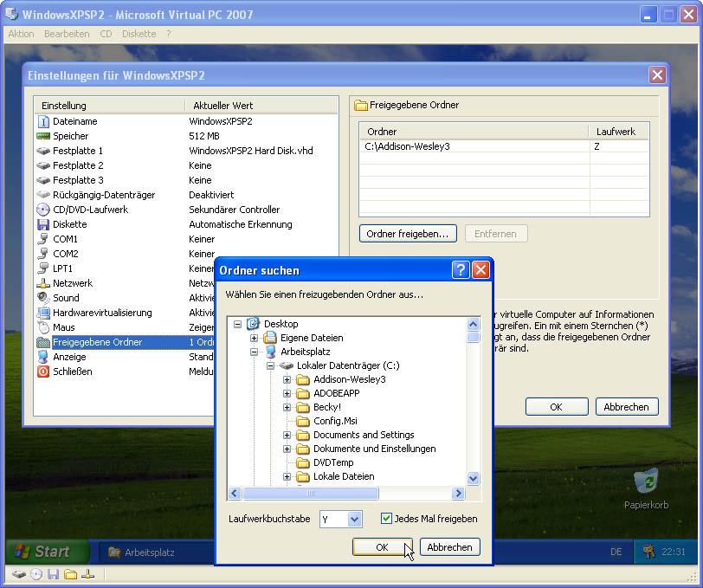
Task: Click the floppy disk status bar icon
Action: coord(54,574)
